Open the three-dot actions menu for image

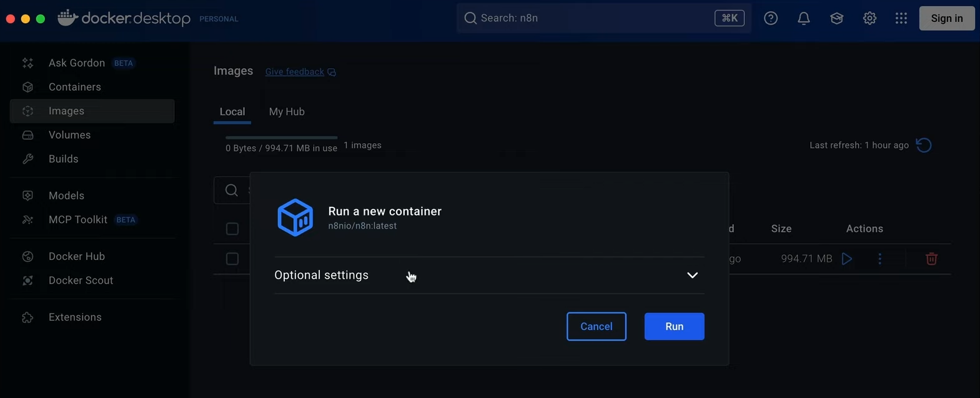(880, 259)
